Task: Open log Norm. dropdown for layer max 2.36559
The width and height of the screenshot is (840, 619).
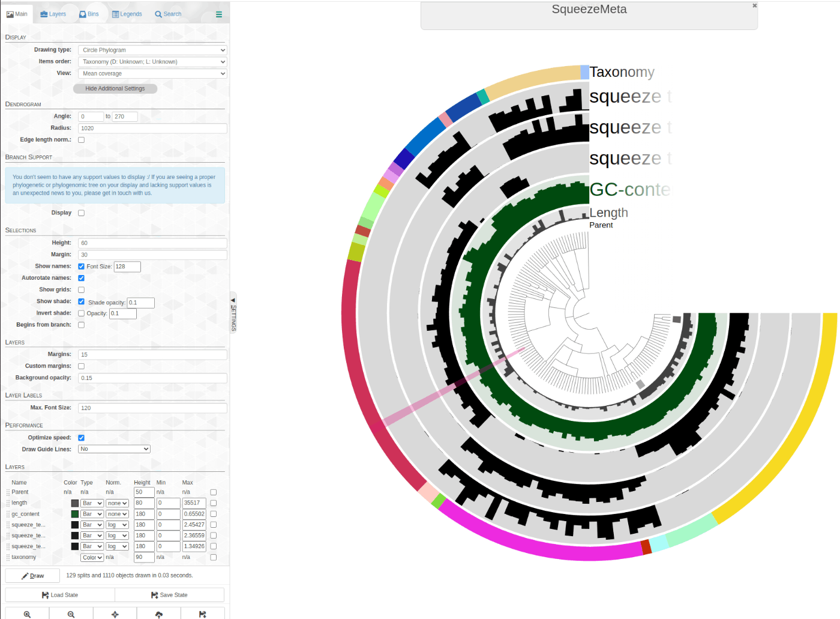Action: tap(118, 536)
